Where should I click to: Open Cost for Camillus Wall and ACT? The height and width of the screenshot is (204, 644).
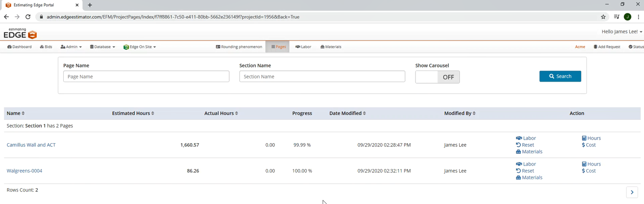coord(589,145)
